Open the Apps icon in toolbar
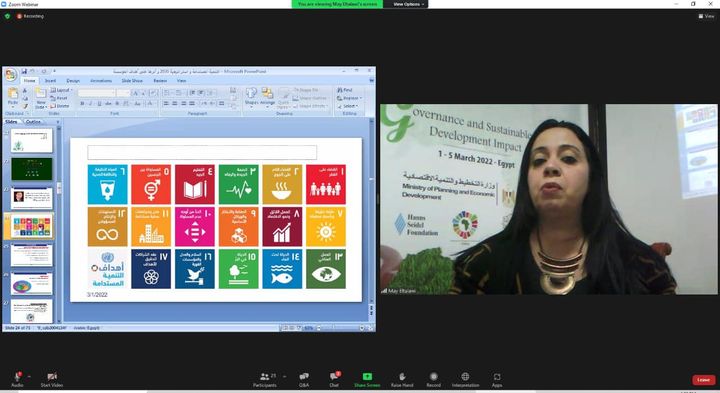 click(x=497, y=376)
